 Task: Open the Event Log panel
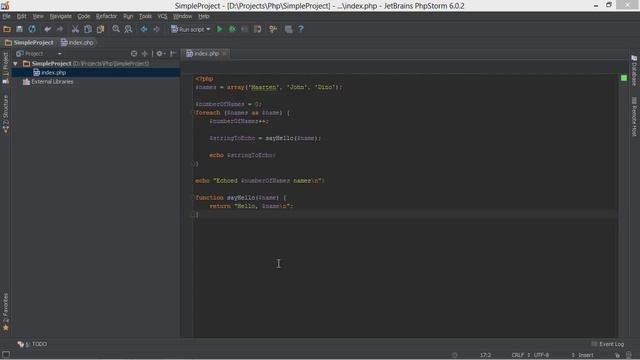pos(607,344)
